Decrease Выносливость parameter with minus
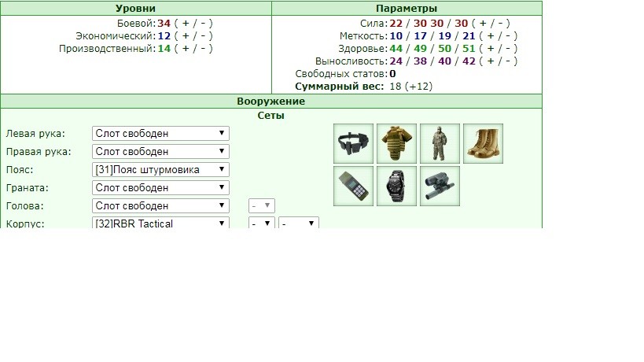The width and height of the screenshot is (644, 362). tap(509, 61)
